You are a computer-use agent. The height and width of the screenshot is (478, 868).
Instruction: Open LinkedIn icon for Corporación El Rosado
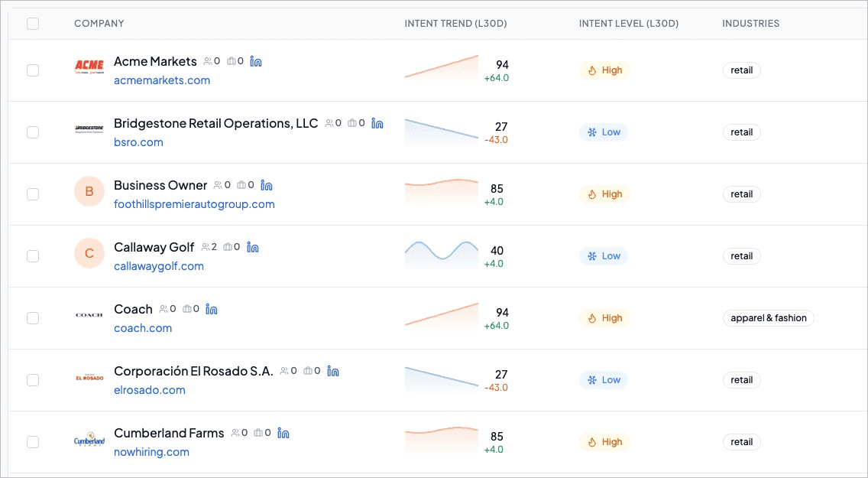point(332,372)
